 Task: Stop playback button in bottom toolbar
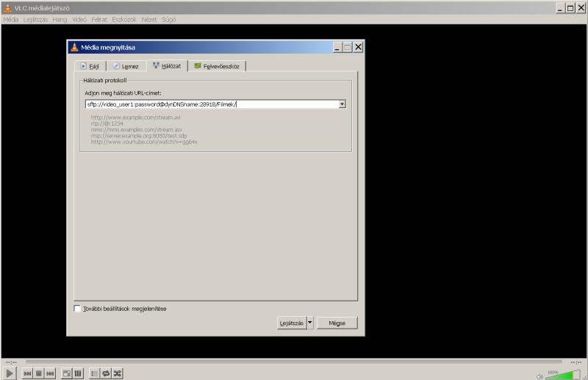pyautogui.click(x=39, y=373)
